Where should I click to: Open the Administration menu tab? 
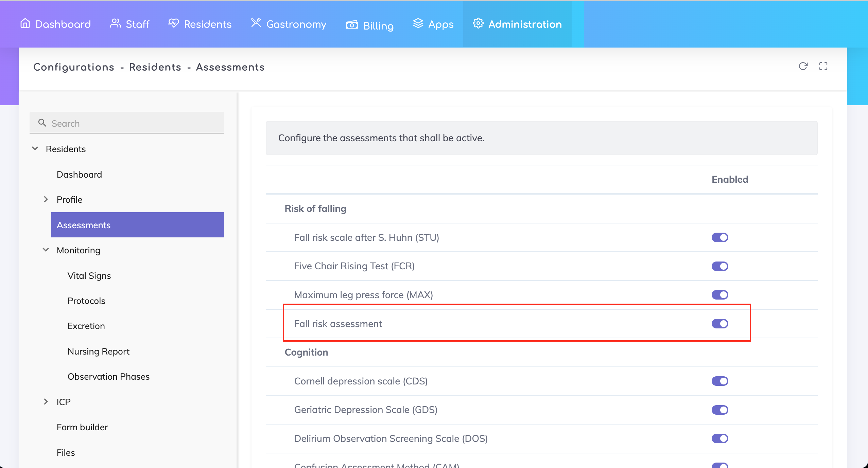tap(517, 24)
